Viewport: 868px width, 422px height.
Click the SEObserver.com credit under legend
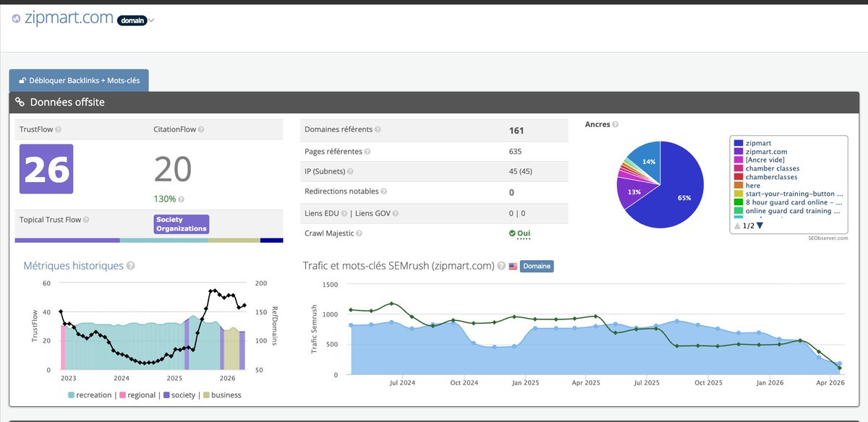click(x=829, y=238)
